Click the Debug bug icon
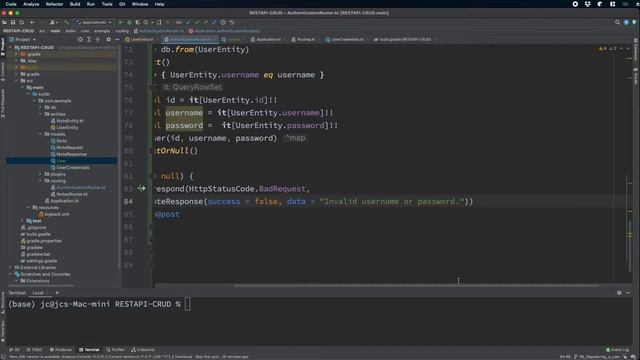The image size is (640, 360). [129, 22]
